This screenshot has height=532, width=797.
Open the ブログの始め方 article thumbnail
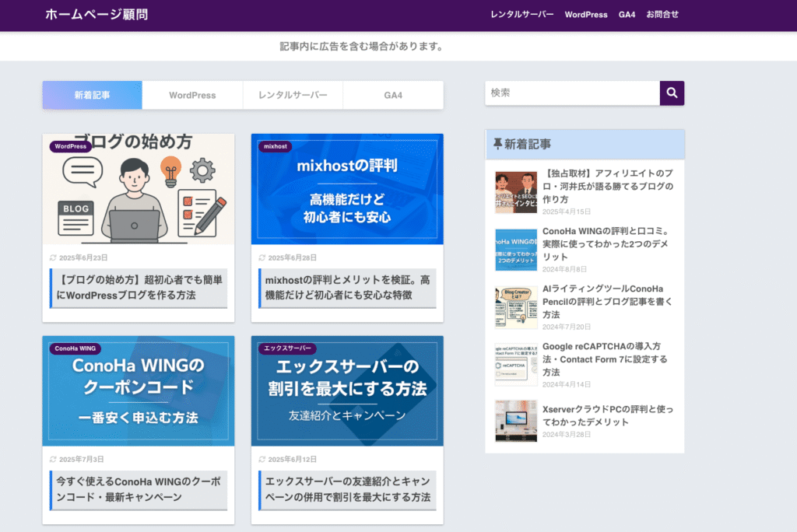point(139,189)
